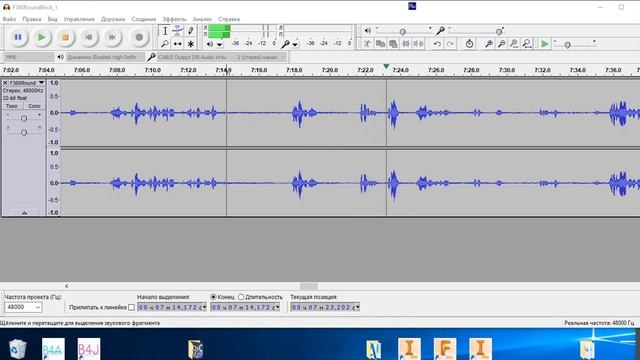Skip to end of the track
640x360 pixels.
point(112,37)
